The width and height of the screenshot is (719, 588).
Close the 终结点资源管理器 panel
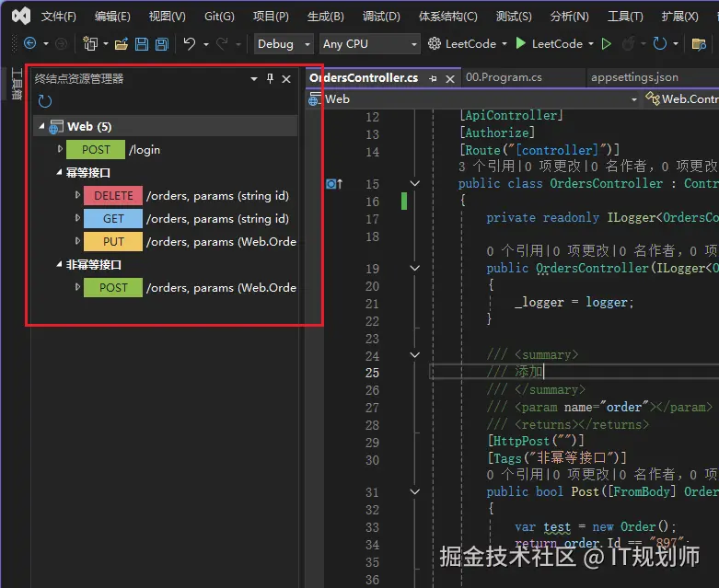point(286,79)
